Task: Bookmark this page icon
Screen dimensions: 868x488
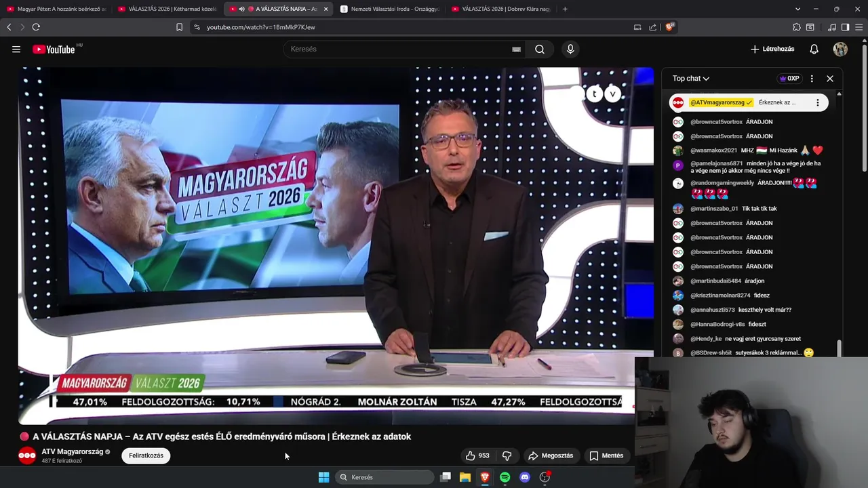Action: 179,27
